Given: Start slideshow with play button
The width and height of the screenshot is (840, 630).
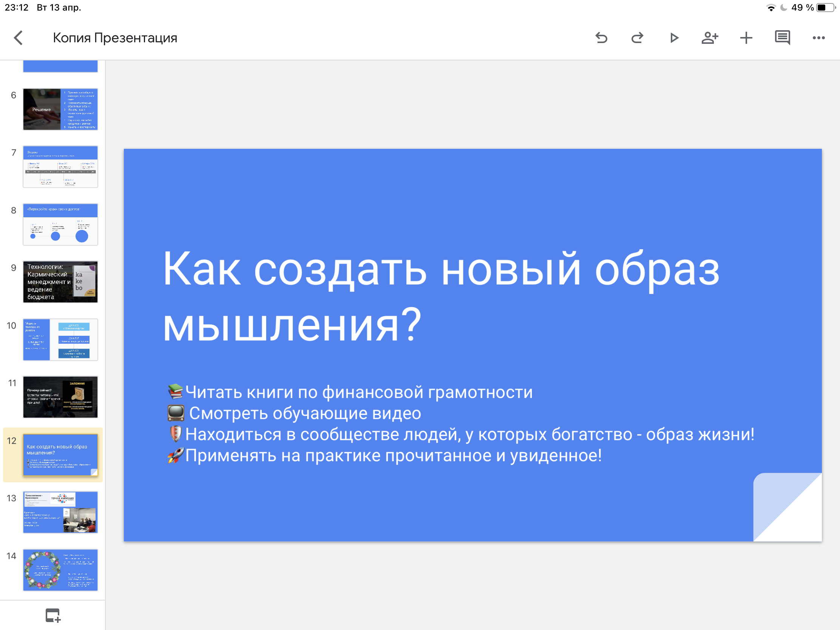Looking at the screenshot, I should (674, 38).
